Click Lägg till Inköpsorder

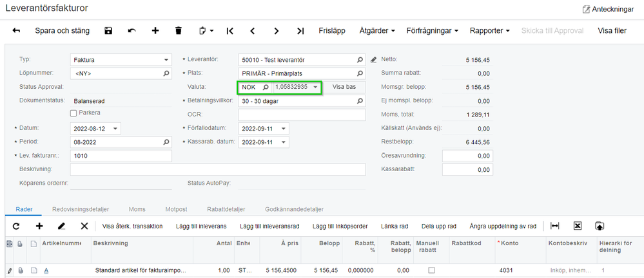tap(340, 226)
